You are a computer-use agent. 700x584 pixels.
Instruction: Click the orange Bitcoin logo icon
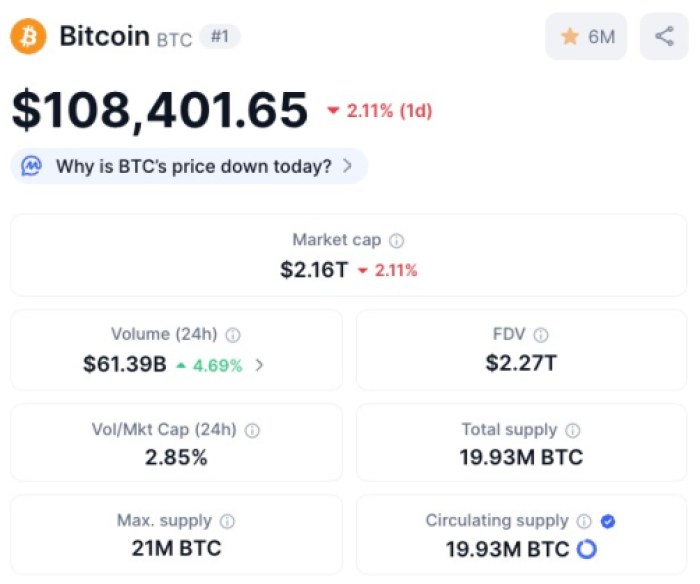(x=29, y=37)
